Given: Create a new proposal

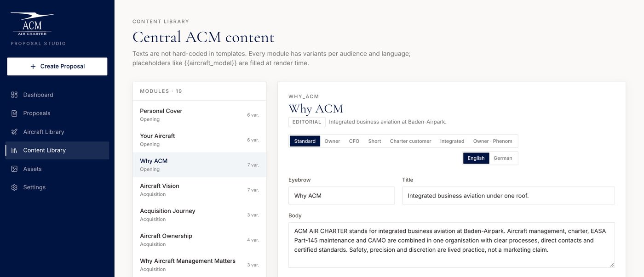Looking at the screenshot, I should tap(57, 67).
